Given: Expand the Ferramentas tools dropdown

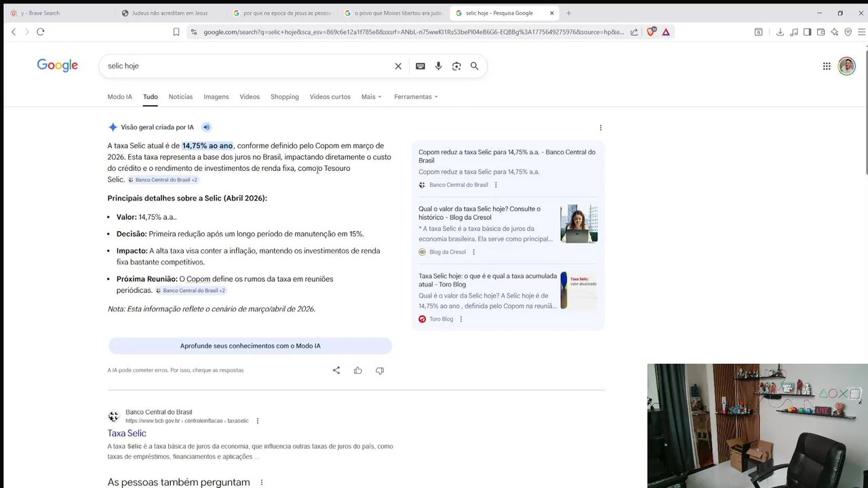Looking at the screenshot, I should click(416, 97).
